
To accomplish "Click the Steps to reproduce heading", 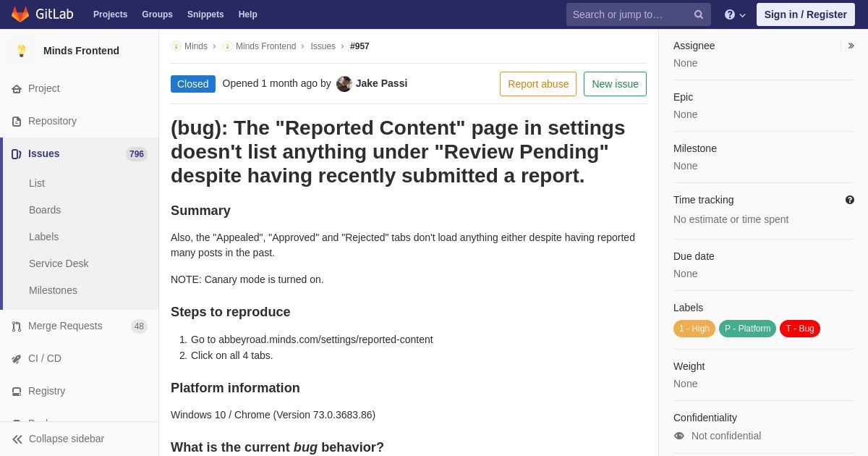I will [x=231, y=312].
